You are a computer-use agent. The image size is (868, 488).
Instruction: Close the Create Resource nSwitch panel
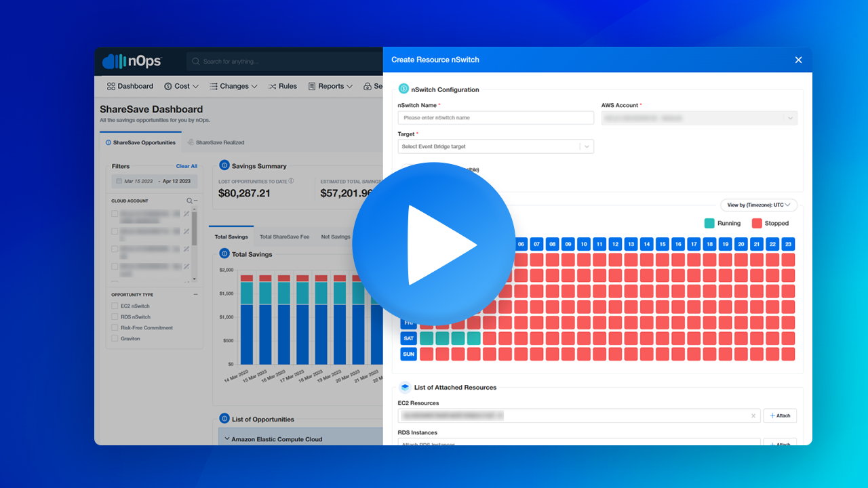798,60
